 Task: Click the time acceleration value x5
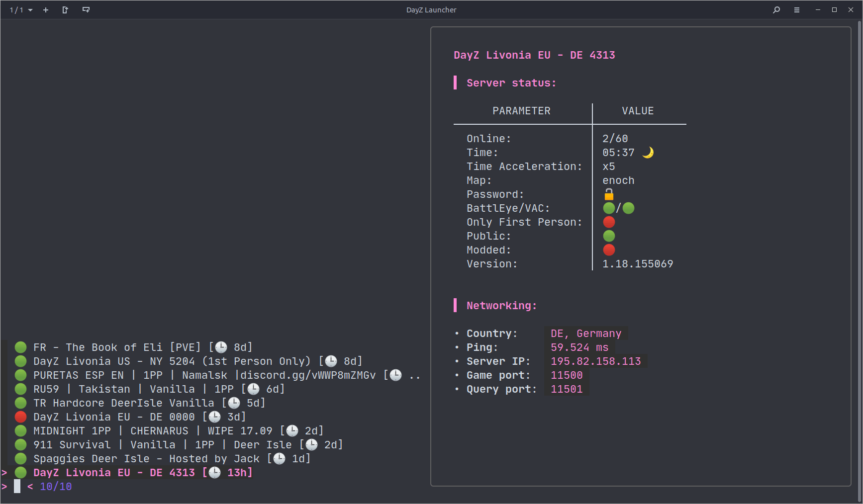click(609, 167)
